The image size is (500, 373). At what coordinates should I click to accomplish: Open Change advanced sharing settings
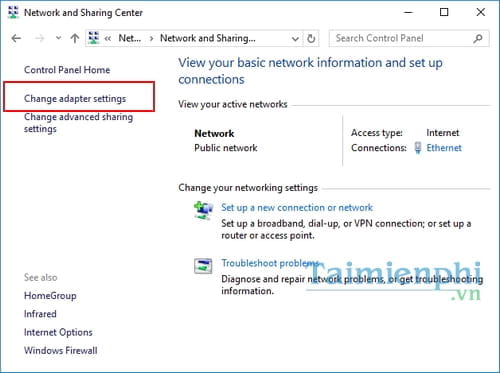point(78,123)
